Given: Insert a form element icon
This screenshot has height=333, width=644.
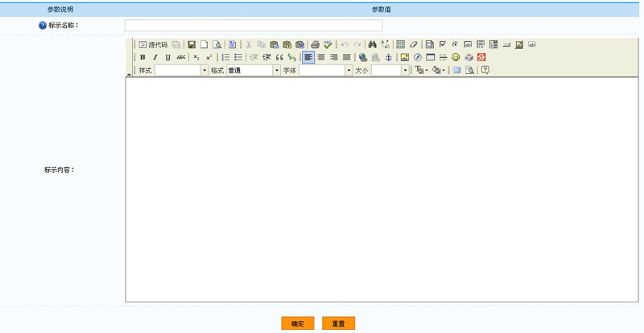Looking at the screenshot, I should [x=430, y=45].
